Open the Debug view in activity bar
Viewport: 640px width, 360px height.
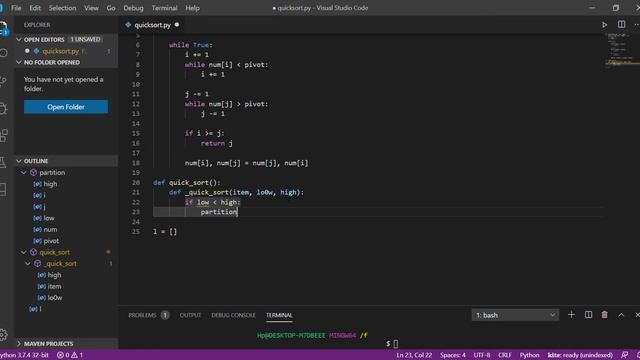click(x=4, y=109)
